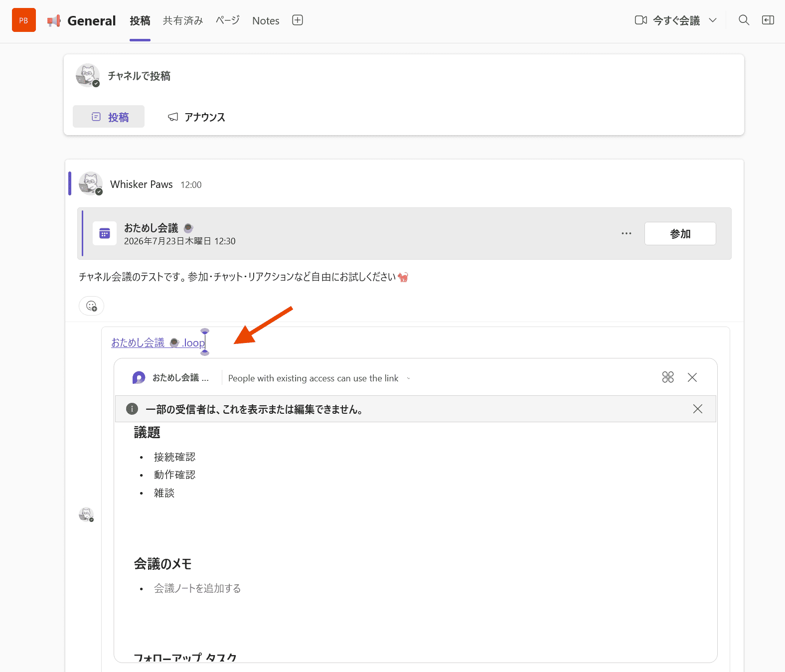The image size is (785, 672).
Task: Open the Loop apps grid icon
Action: (668, 377)
